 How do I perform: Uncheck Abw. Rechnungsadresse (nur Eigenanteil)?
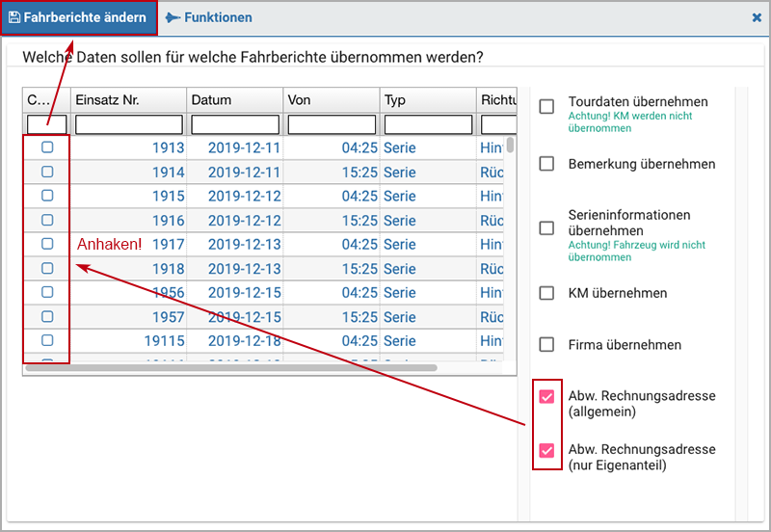click(x=546, y=450)
